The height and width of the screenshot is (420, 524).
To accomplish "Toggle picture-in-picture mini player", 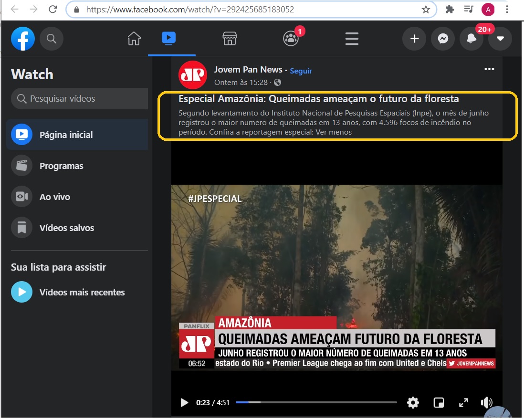I will [x=439, y=403].
